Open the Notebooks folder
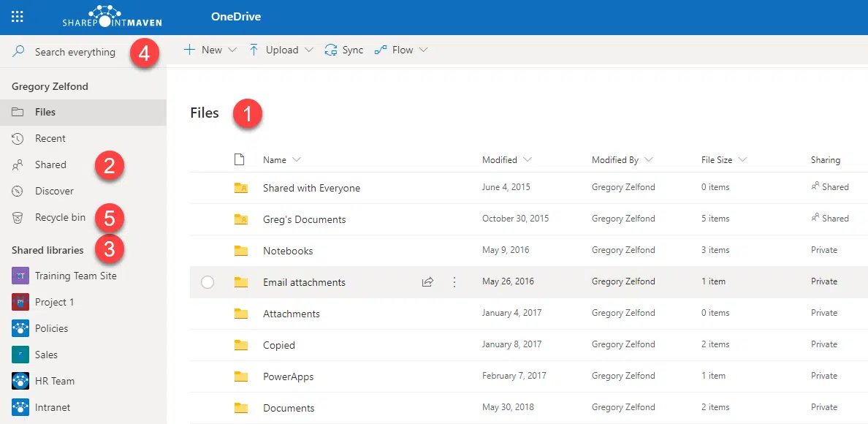 pyautogui.click(x=288, y=251)
